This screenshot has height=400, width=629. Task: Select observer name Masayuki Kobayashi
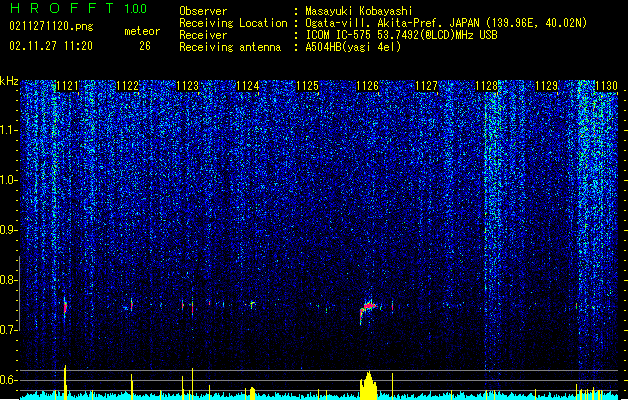359,11
